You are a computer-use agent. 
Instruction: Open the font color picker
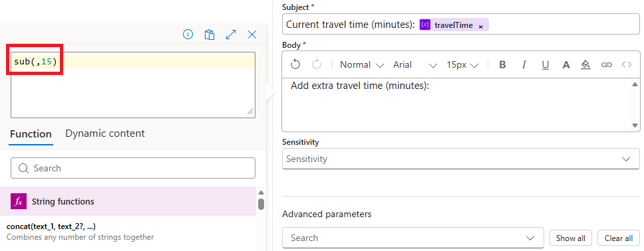[x=566, y=65]
